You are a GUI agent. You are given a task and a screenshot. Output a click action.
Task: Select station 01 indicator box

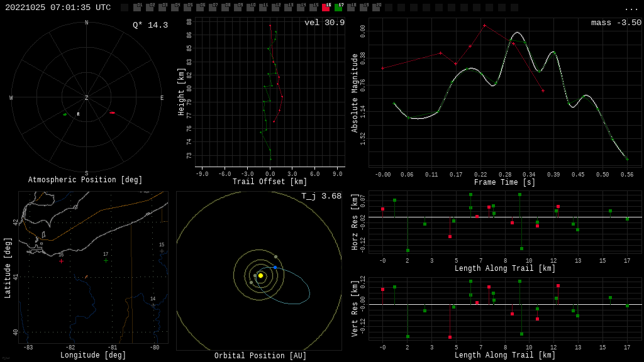tap(137, 8)
